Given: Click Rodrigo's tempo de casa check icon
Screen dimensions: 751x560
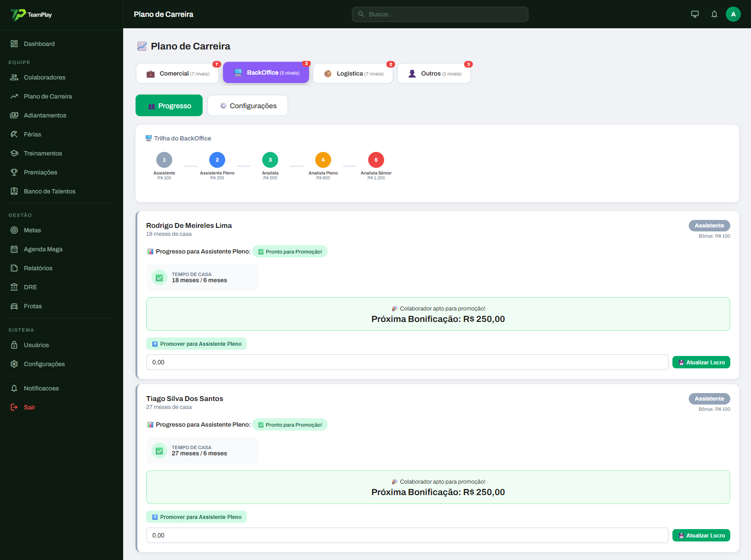Looking at the screenshot, I should click(x=159, y=277).
